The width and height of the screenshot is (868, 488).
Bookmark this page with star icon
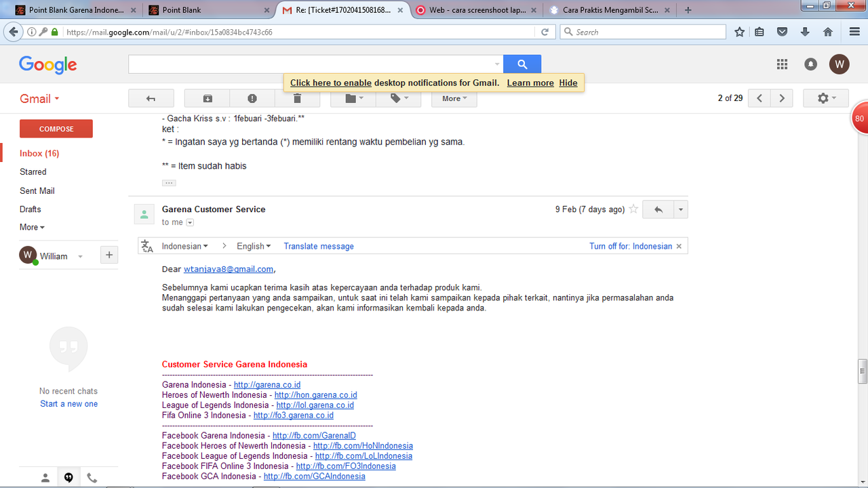tap(739, 32)
